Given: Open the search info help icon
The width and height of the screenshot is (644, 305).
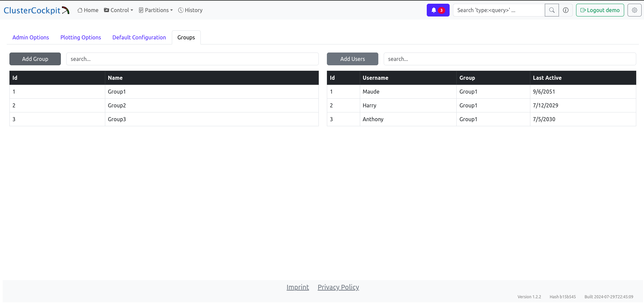Looking at the screenshot, I should (x=566, y=10).
